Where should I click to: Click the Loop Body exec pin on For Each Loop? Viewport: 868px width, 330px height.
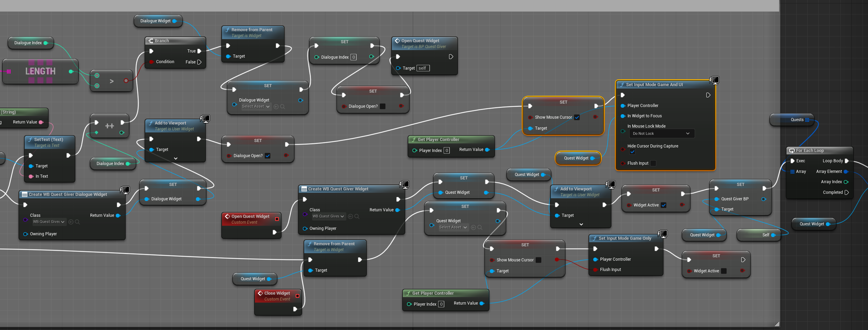click(x=847, y=161)
